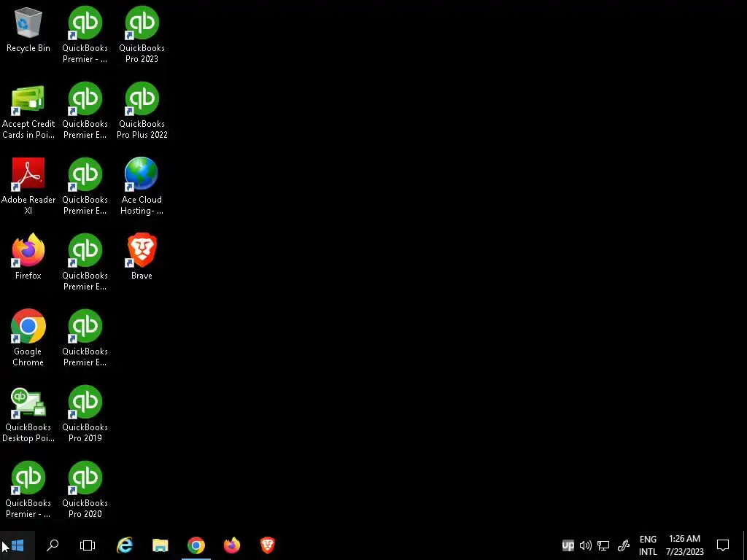
Task: Select the Recycle Bin desktop icon
Action: tap(28, 30)
